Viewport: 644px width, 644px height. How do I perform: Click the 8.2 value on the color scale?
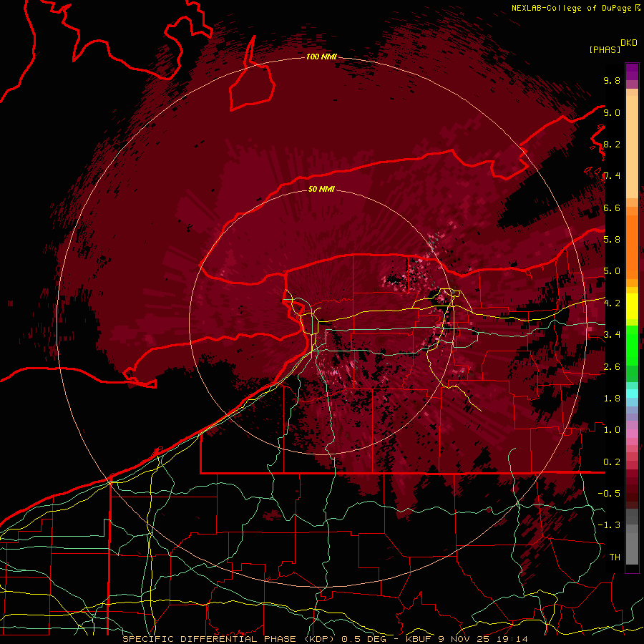point(612,144)
